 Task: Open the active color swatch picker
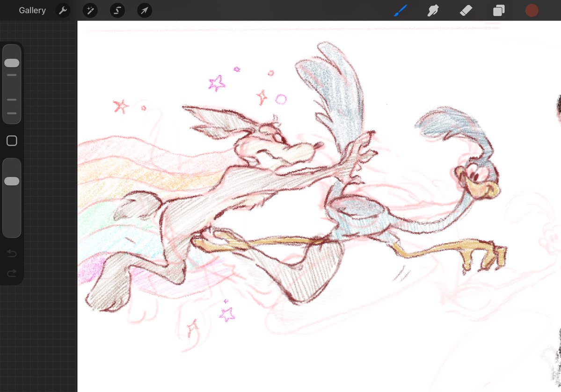pyautogui.click(x=532, y=10)
